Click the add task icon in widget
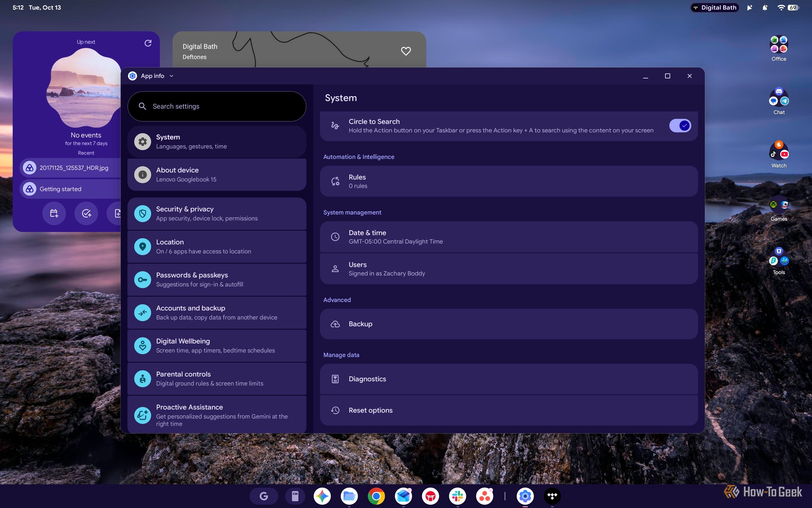Screen dimensions: 812x508 coord(86,213)
